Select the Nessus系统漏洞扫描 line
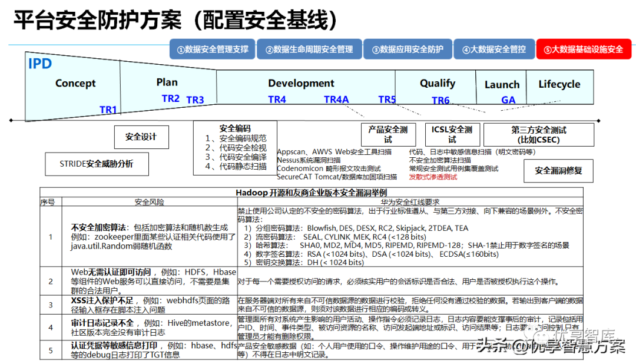The image size is (636, 364). click(x=309, y=160)
